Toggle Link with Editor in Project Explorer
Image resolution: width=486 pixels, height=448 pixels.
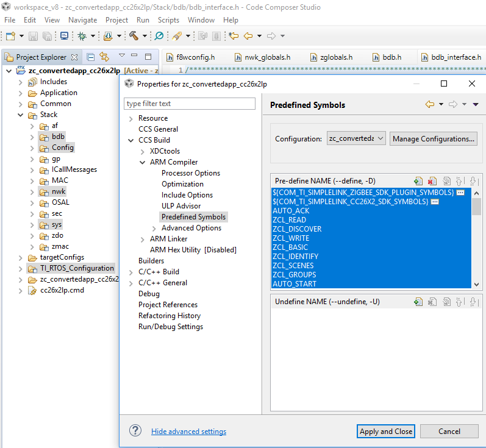(104, 57)
